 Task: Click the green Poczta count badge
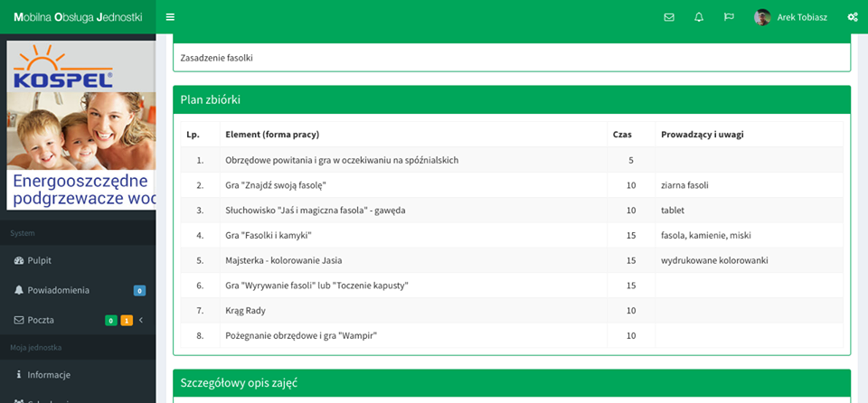click(110, 320)
